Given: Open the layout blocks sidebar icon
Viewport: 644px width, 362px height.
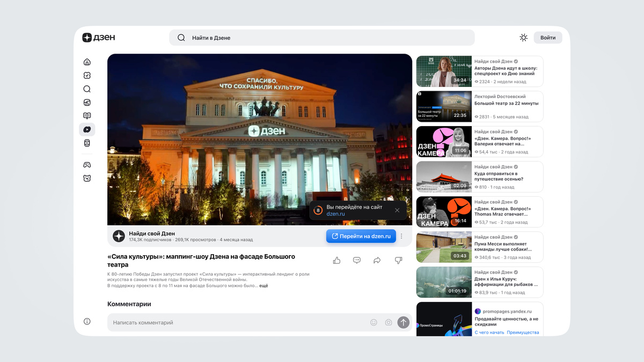Looking at the screenshot, I should [x=87, y=102].
